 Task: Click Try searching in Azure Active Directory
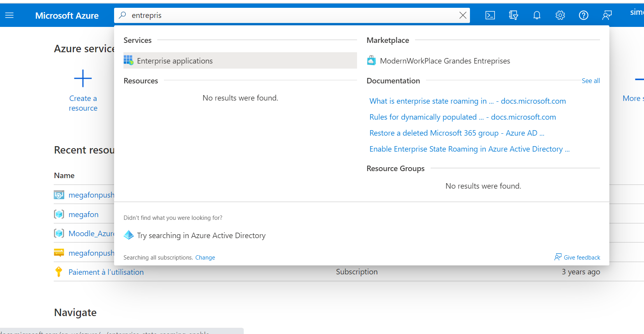point(201,235)
